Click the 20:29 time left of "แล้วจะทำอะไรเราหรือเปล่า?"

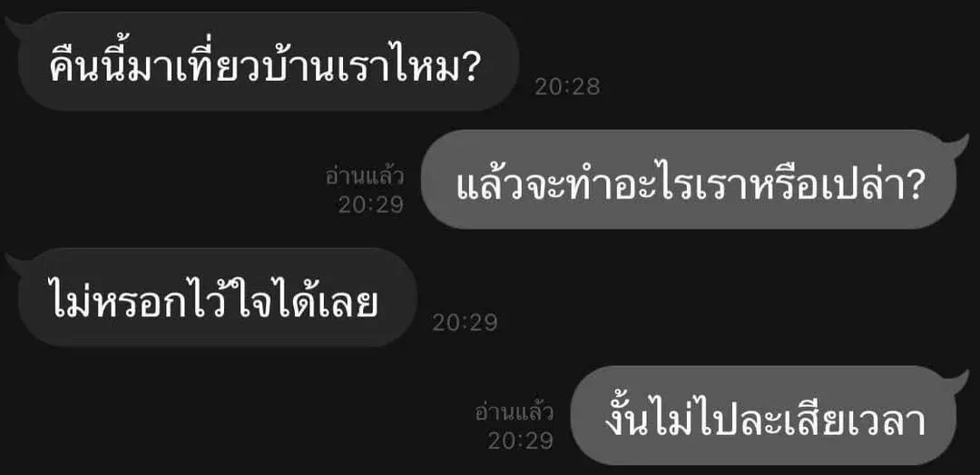[371, 204]
